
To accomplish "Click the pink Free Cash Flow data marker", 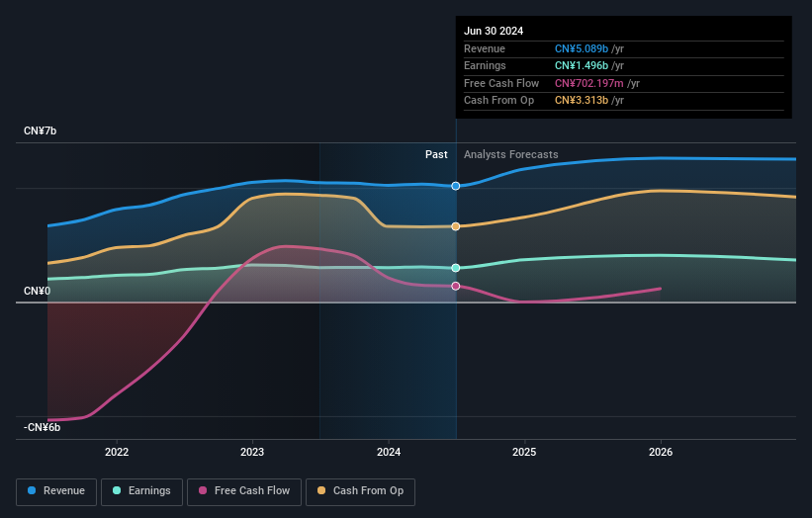I will click(456, 286).
